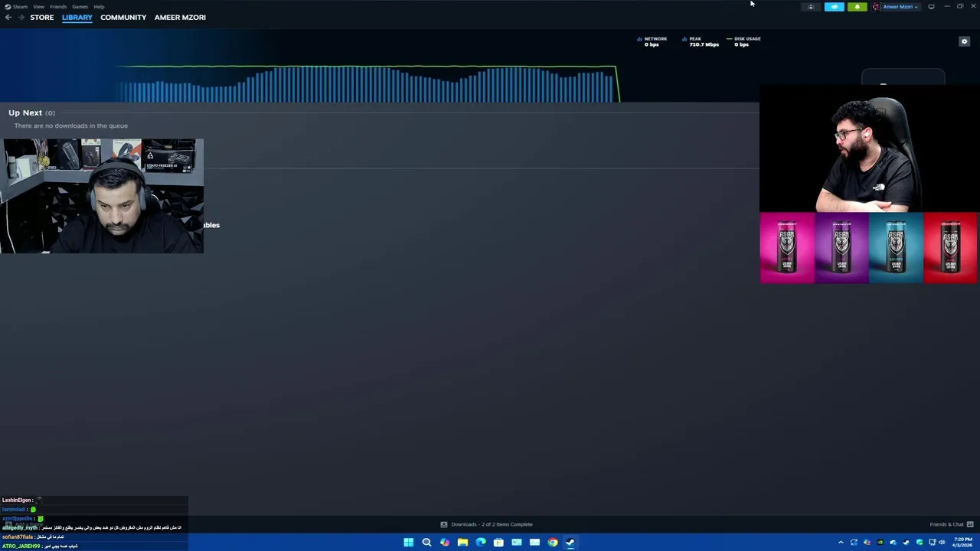
Task: Go to the STORE tab
Action: pos(42,17)
